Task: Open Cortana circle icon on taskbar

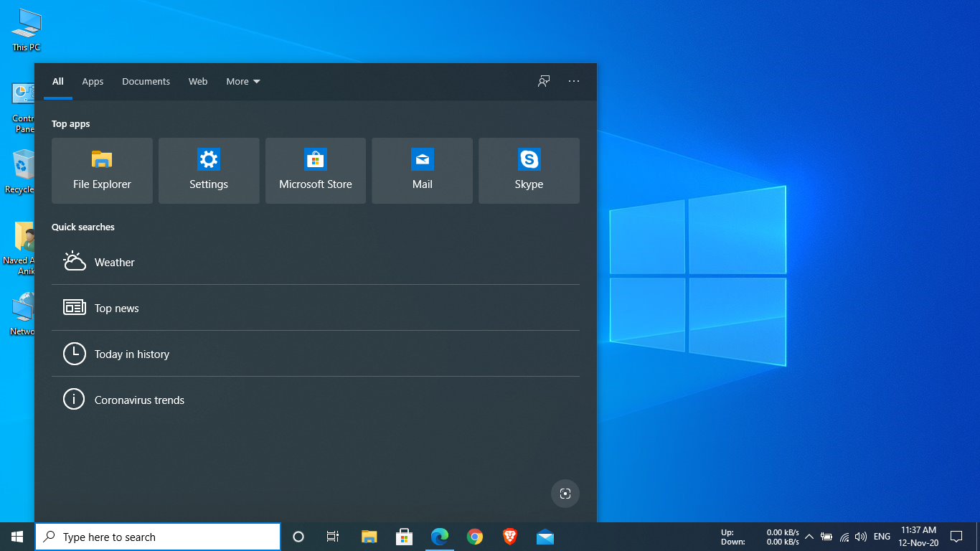Action: click(x=298, y=537)
